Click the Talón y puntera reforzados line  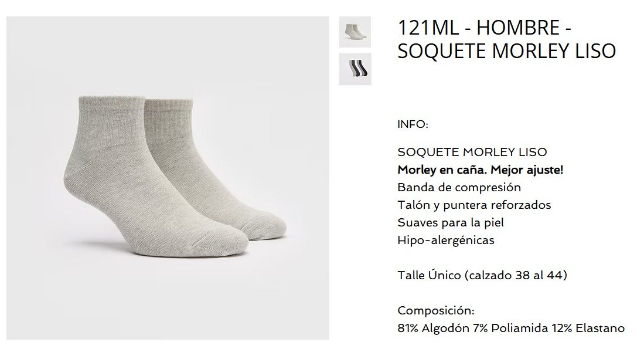[x=475, y=205]
